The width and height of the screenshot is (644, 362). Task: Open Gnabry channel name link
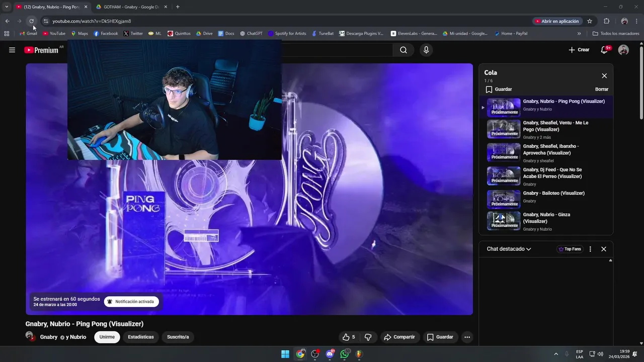[x=49, y=337]
